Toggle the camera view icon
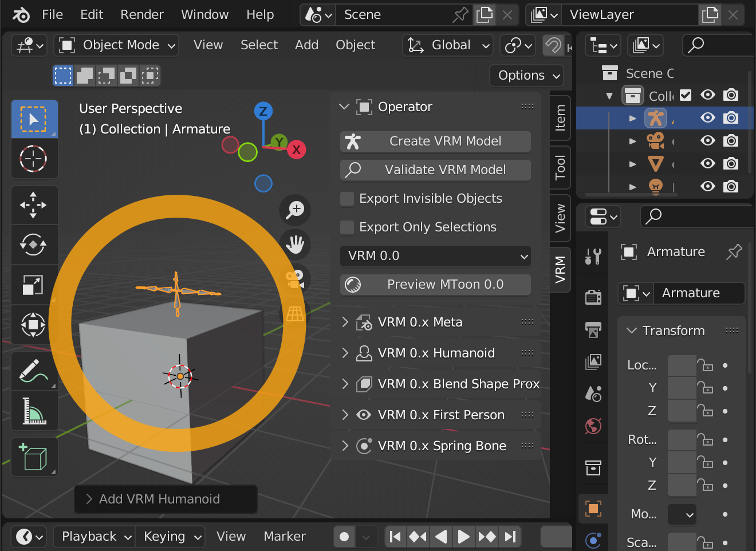This screenshot has width=756, height=551. pos(295,280)
